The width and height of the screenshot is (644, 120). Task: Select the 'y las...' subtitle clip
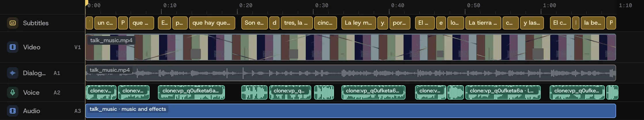click(x=532, y=23)
